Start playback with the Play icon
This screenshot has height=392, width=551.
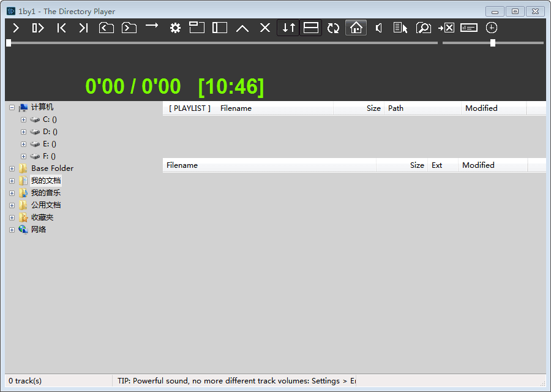[x=16, y=28]
